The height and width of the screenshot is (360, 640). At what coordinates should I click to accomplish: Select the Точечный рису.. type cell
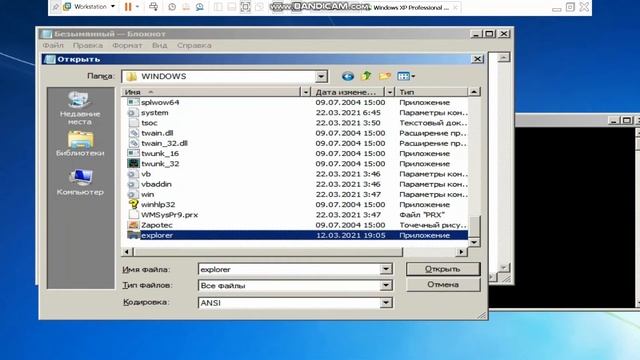(x=433, y=225)
